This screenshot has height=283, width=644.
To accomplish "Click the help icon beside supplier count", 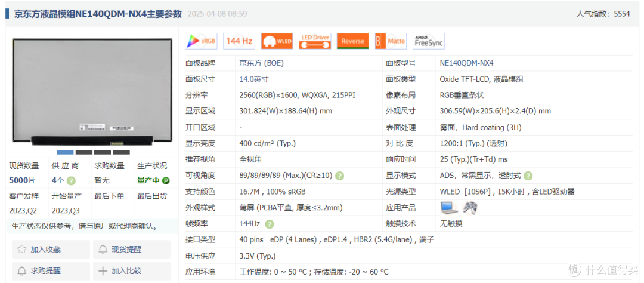I will [x=71, y=180].
